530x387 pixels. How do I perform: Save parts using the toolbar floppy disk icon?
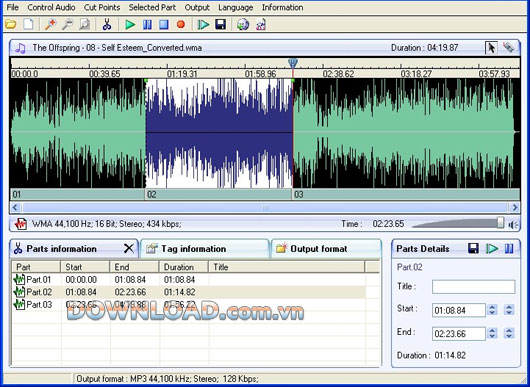(x=220, y=24)
